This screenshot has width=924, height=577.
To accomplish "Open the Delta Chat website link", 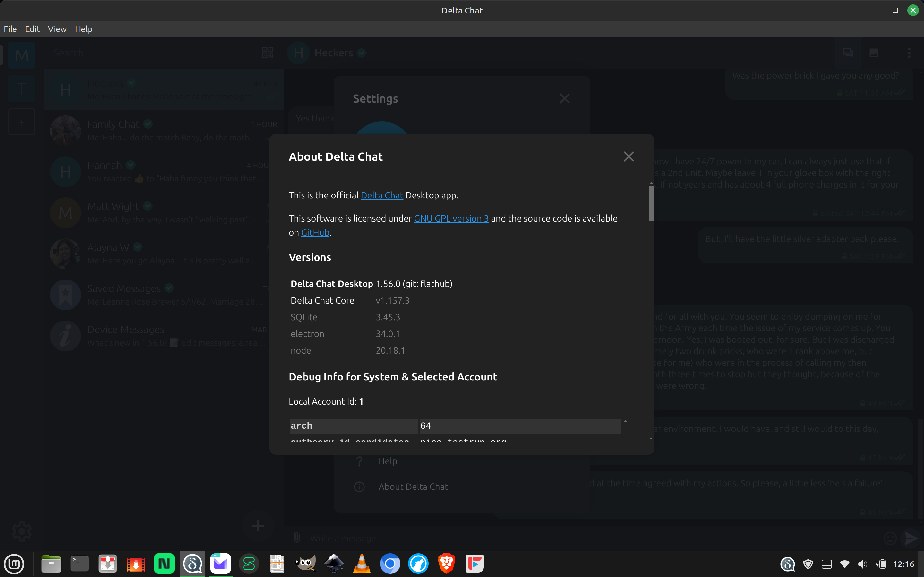I will coord(381,196).
